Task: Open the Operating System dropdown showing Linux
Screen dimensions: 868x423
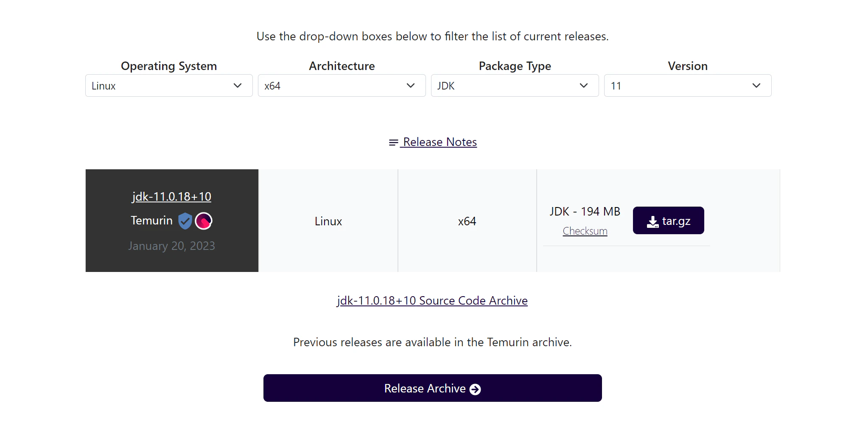Action: click(x=169, y=86)
